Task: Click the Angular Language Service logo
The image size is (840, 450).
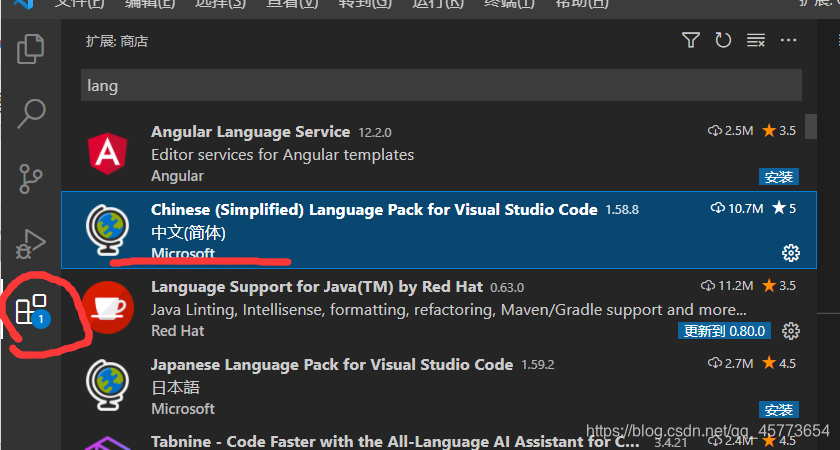Action: pos(108,154)
